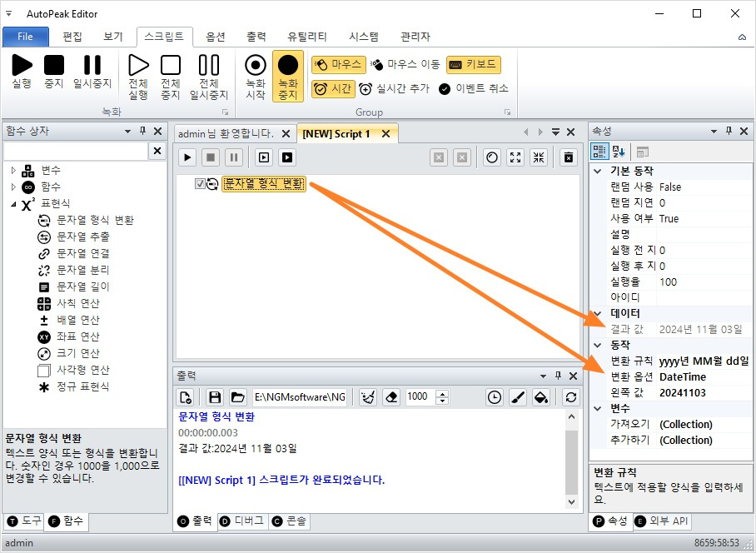The image size is (756, 553).
Task: Select 문자열 연결 function item
Action: point(83,254)
